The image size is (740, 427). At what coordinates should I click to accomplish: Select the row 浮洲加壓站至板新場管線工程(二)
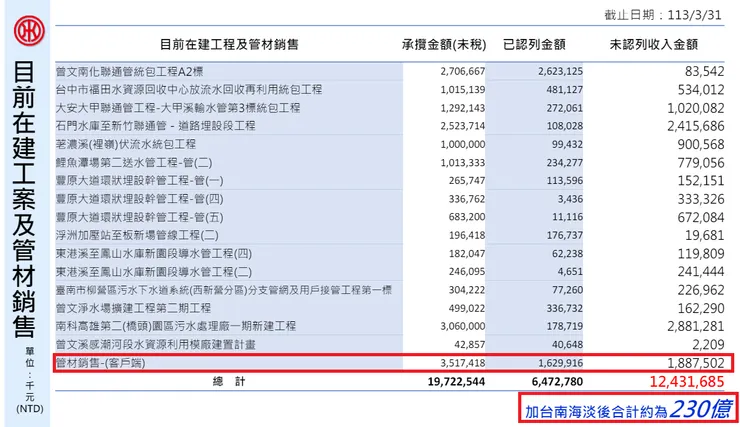(x=390, y=235)
